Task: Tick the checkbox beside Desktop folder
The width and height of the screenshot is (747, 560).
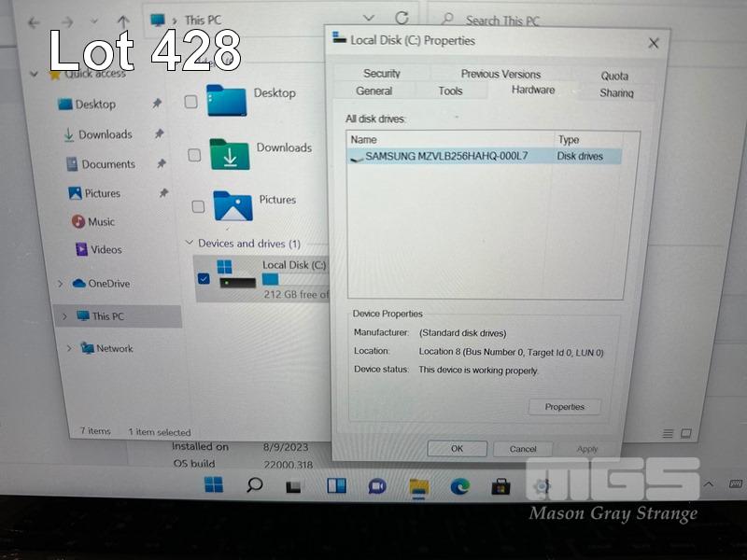Action: 191,102
